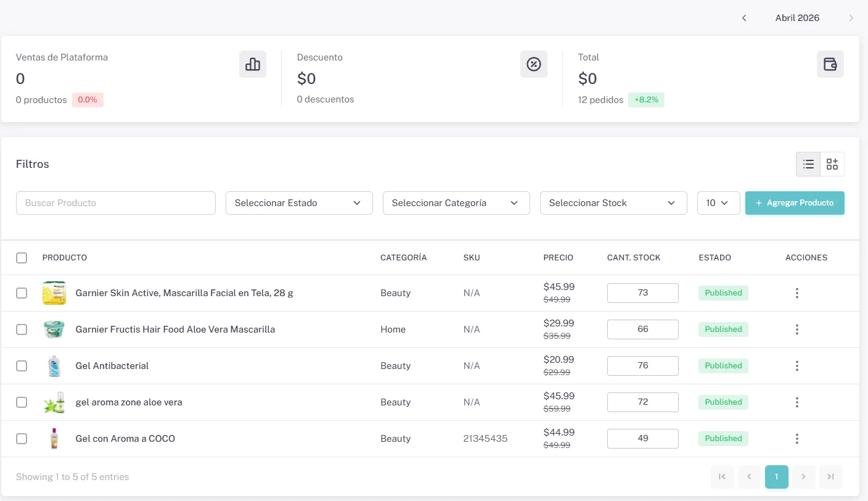This screenshot has width=868, height=501.
Task: Click the percent icon in Descuento card
Action: [x=534, y=64]
